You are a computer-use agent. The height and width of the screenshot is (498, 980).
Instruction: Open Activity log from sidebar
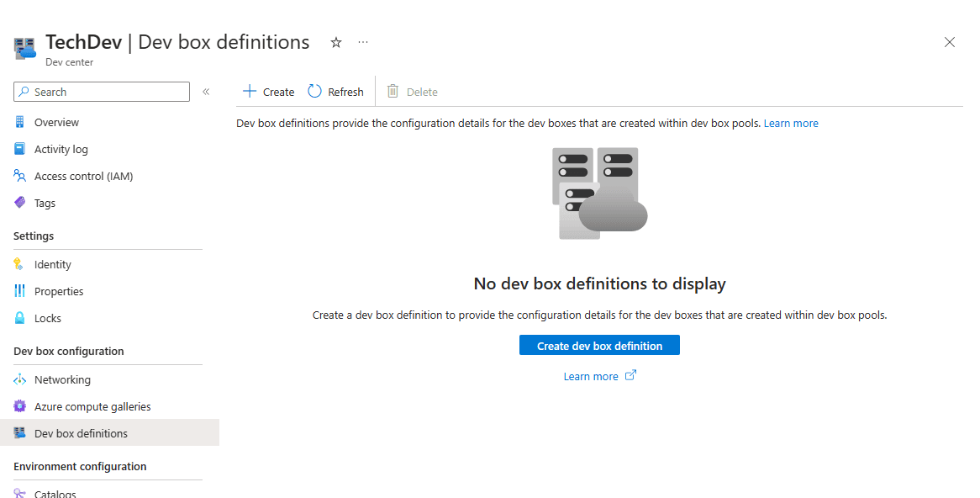[x=61, y=149]
